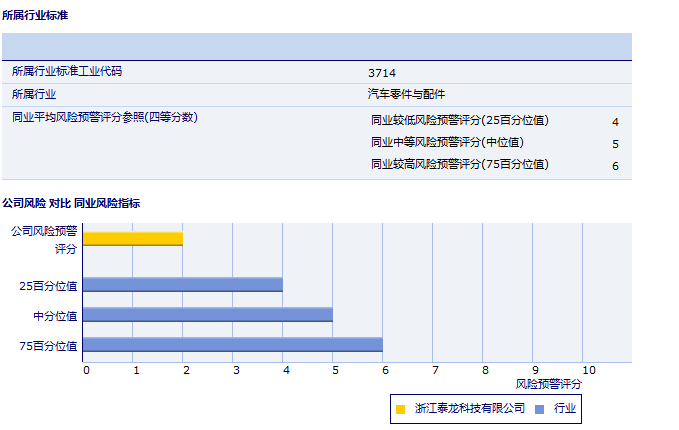Click the 公司风险 对比 同业风险指标 heading
This screenshot has width=679, height=430.
pos(71,203)
